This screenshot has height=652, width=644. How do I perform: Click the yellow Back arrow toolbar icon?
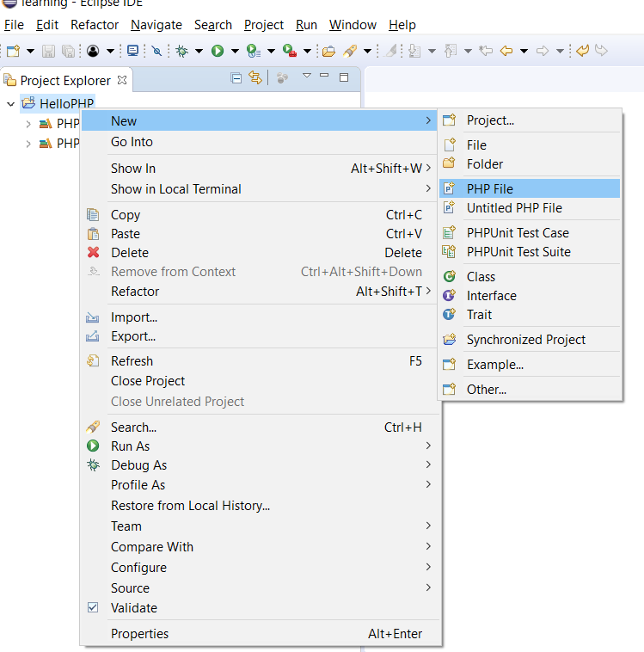506,51
